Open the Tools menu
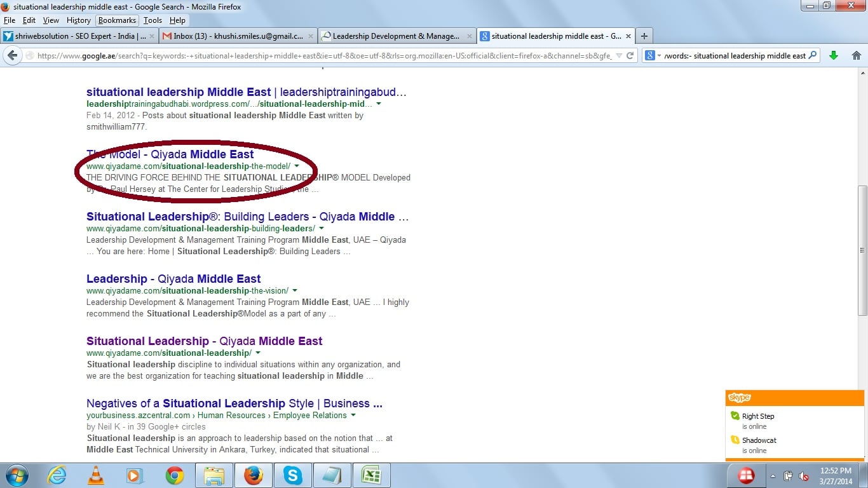 153,20
